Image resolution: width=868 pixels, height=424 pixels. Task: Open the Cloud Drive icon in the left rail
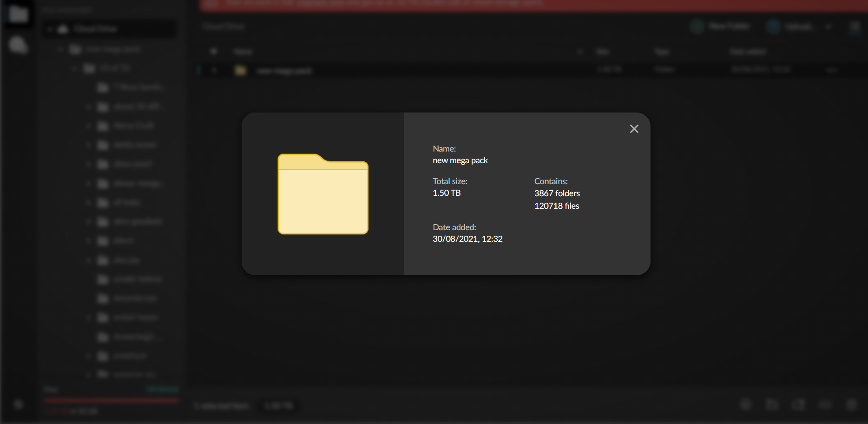(x=18, y=14)
